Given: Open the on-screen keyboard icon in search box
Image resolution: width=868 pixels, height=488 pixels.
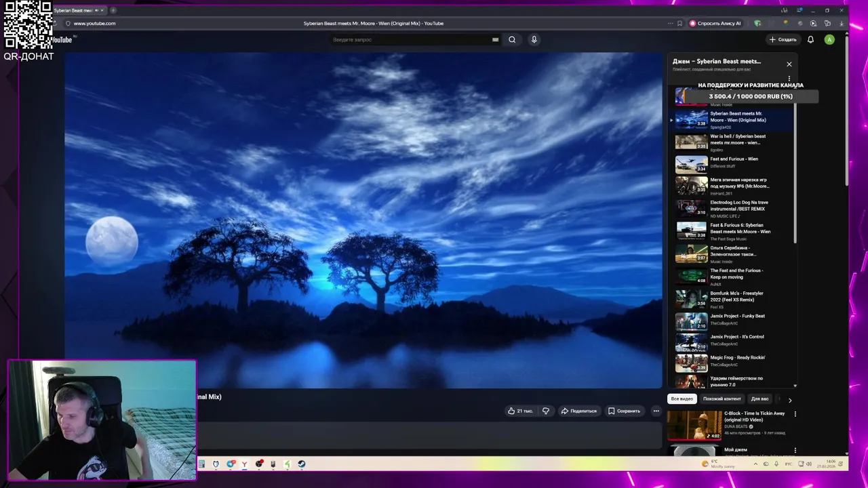Looking at the screenshot, I should coord(495,39).
